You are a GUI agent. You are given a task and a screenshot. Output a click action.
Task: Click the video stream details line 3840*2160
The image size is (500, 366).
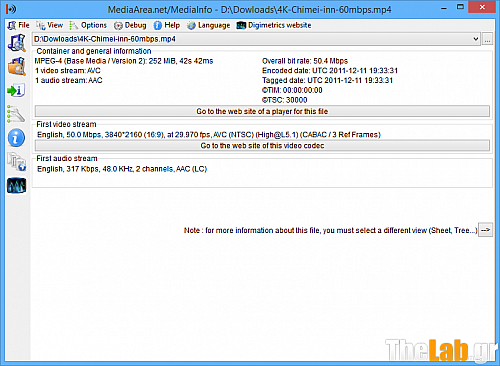[209, 135]
